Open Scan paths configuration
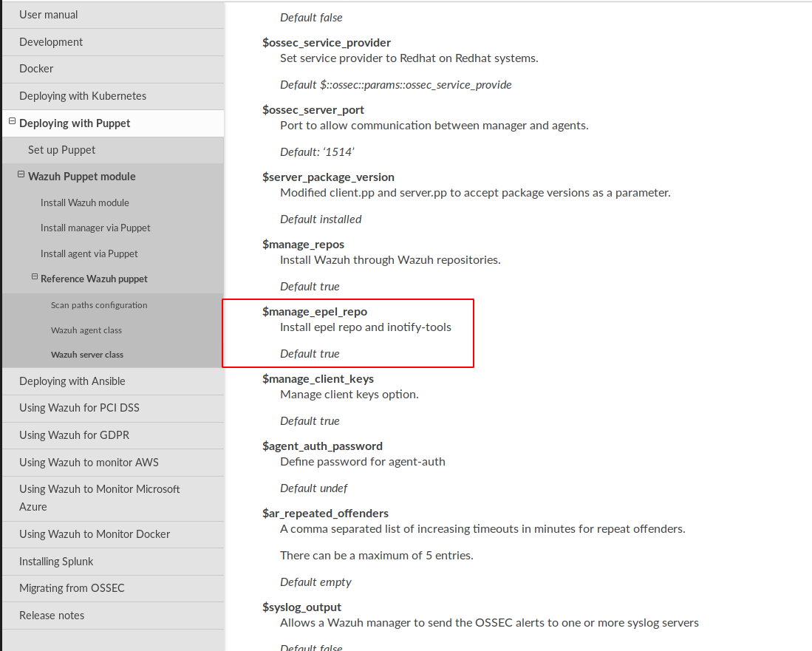 [99, 304]
